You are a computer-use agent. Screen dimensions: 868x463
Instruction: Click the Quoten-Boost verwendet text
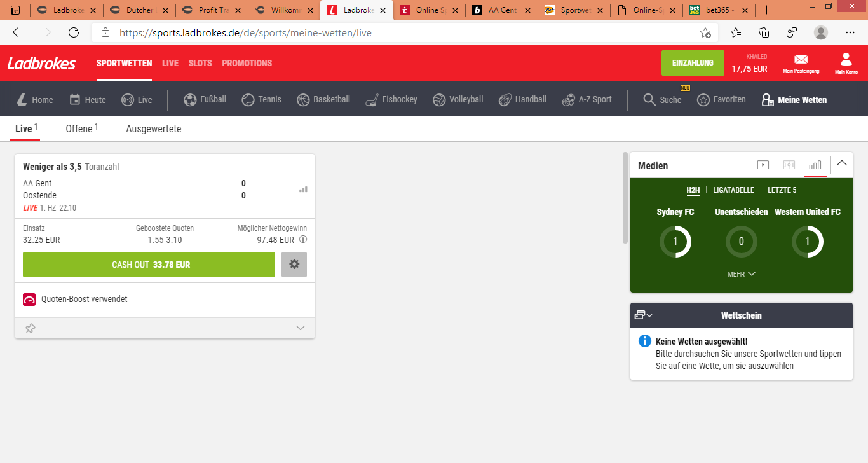(85, 299)
